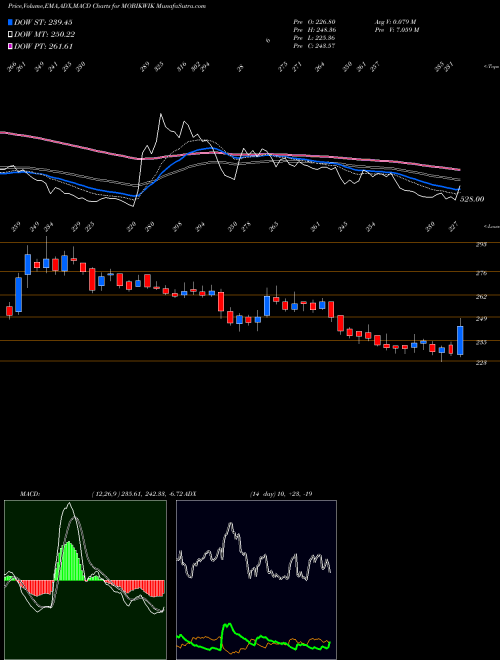Click the peak of the white price line

pos(160,114)
